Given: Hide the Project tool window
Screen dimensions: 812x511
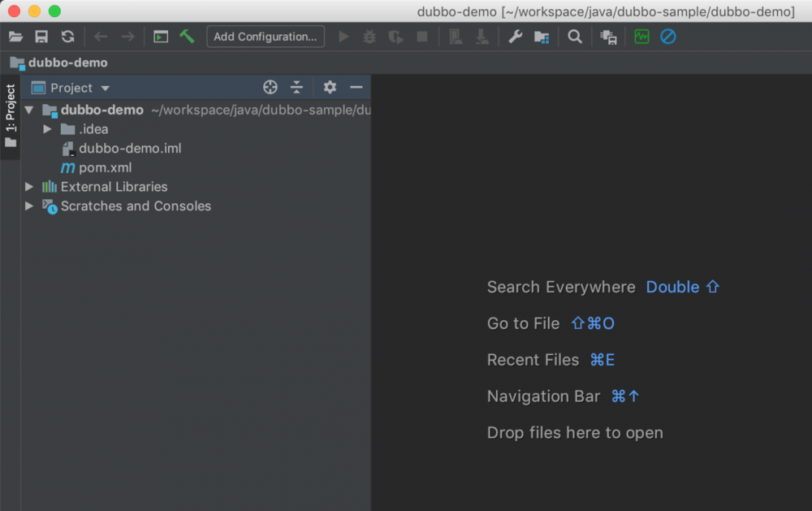Looking at the screenshot, I should point(356,87).
